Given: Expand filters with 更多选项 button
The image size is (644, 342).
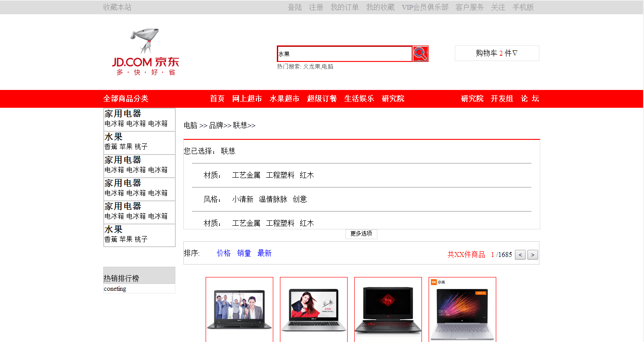Looking at the screenshot, I should pyautogui.click(x=361, y=234).
